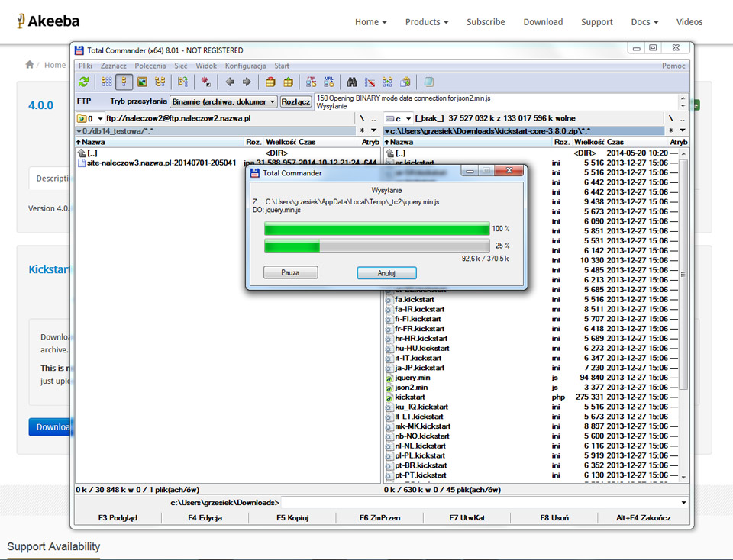Open the Videos link on Akeeba site
Image resolution: width=733 pixels, height=560 pixels.
coord(689,22)
